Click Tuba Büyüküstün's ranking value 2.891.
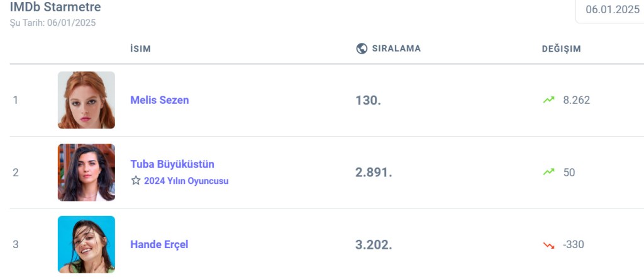Screen dimensions: 644x279 click(x=374, y=172)
